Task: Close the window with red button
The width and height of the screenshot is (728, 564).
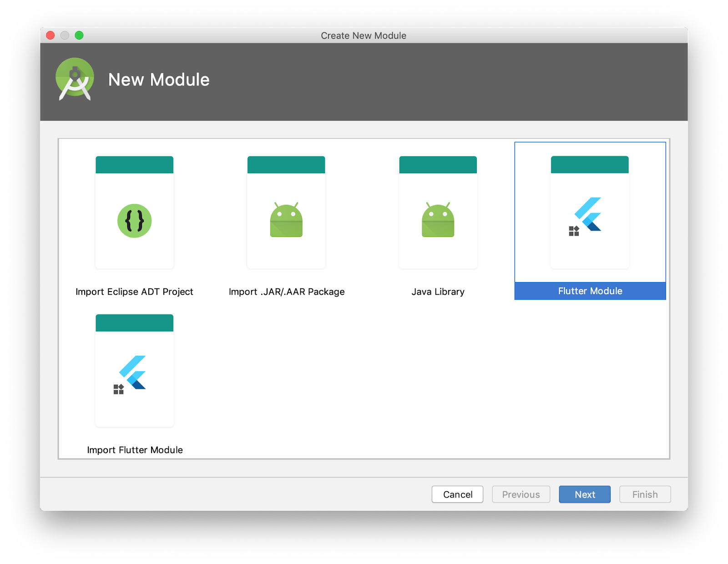Action: (51, 35)
